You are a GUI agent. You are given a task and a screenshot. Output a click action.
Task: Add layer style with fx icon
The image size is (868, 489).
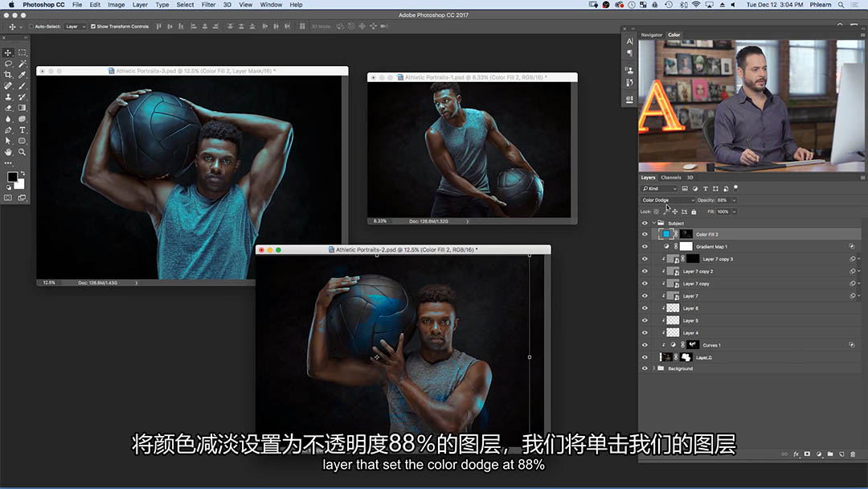tap(796, 454)
